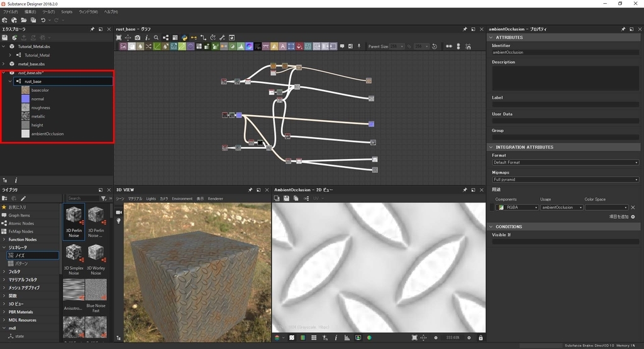Open the Scripts menu
Image resolution: width=644 pixels, height=349 pixels.
point(67,12)
